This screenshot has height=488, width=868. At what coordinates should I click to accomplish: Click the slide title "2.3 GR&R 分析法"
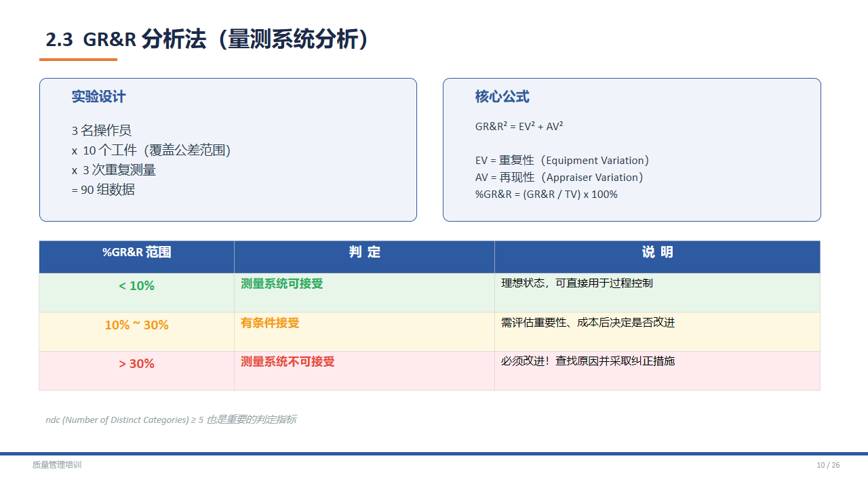pyautogui.click(x=208, y=39)
